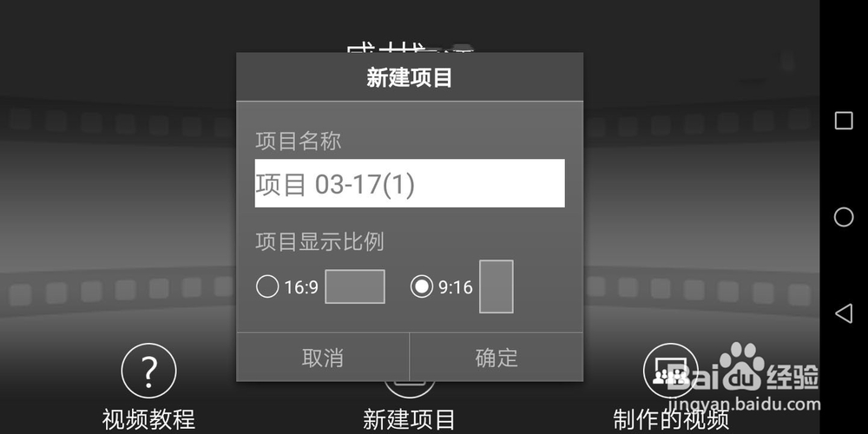This screenshot has width=868, height=434.
Task: Tap the Android recent apps square
Action: click(x=844, y=121)
